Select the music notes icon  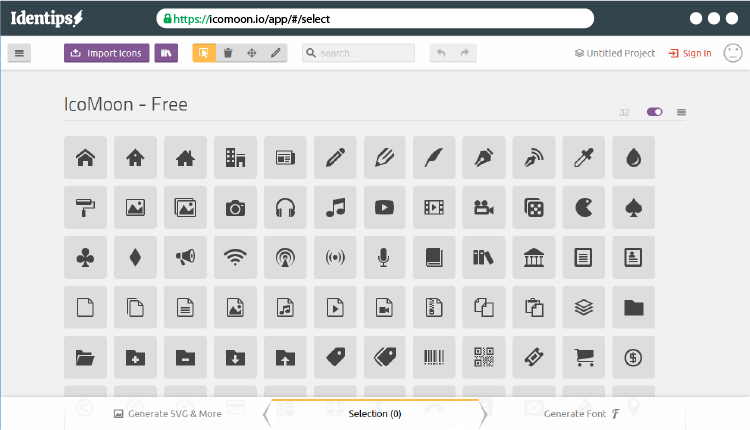click(x=335, y=208)
